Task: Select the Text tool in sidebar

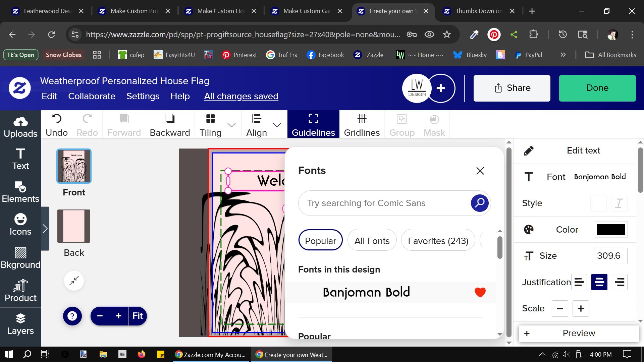Action: point(20,159)
